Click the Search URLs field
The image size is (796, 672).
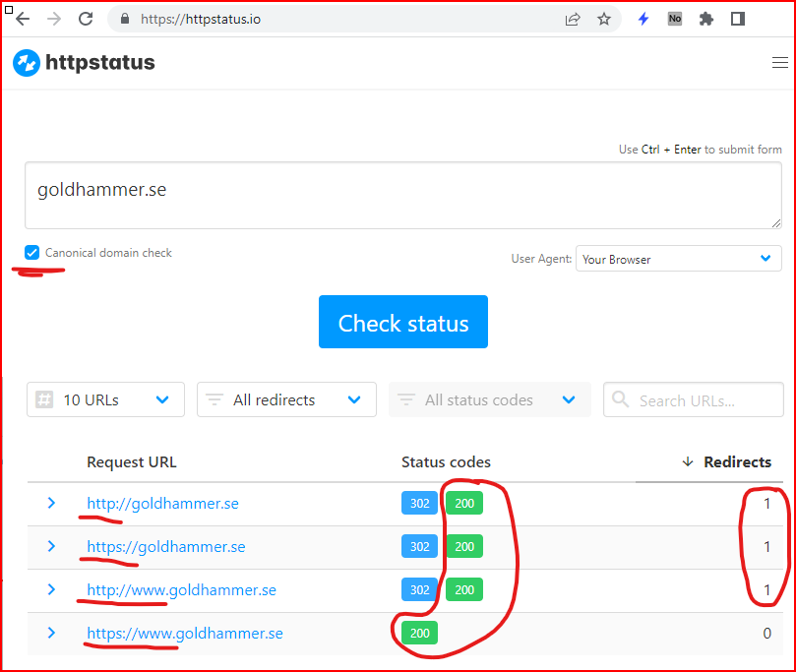pos(694,399)
